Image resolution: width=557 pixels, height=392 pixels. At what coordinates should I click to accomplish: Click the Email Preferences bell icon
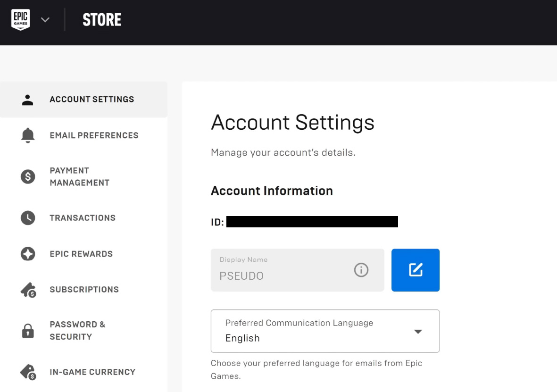[28, 135]
